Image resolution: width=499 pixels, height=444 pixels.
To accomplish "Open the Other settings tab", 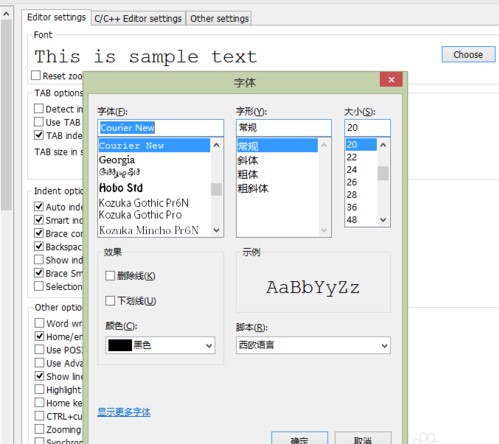I will (219, 19).
